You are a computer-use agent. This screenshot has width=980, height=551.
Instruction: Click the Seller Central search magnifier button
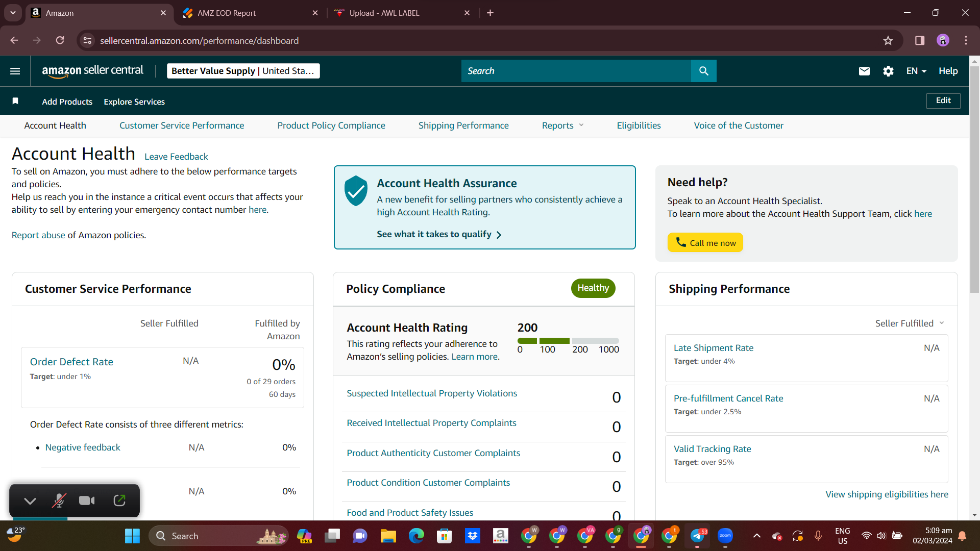[704, 71]
